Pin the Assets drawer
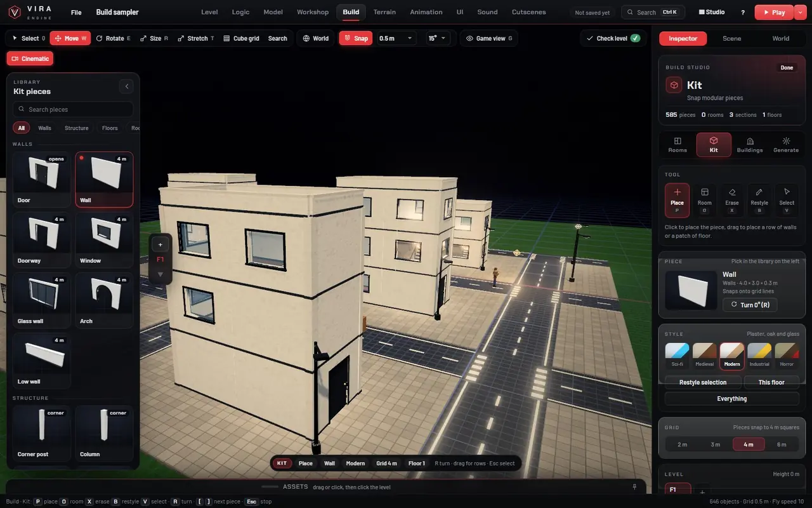This screenshot has width=812, height=508. click(634, 486)
